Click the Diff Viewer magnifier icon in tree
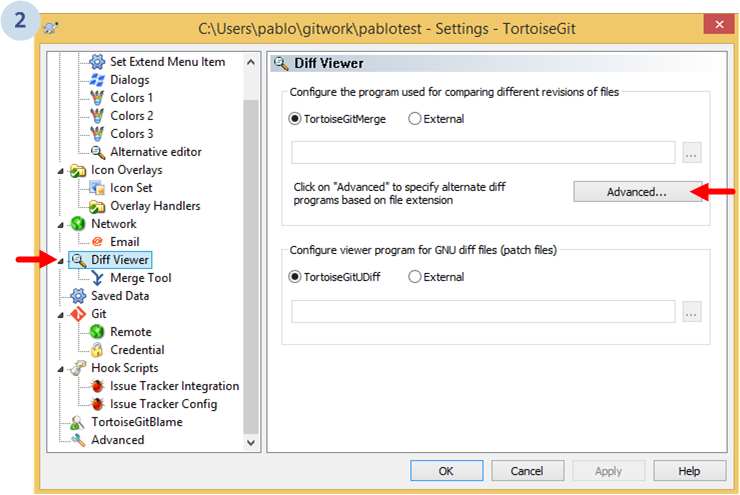The width and height of the screenshot is (740, 495). [78, 260]
